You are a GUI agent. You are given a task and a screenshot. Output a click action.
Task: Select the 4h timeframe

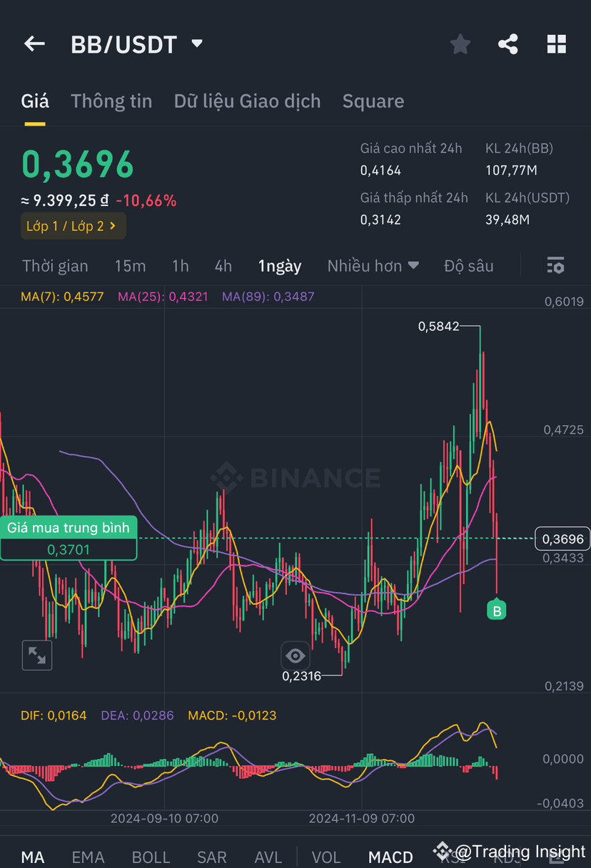click(223, 266)
